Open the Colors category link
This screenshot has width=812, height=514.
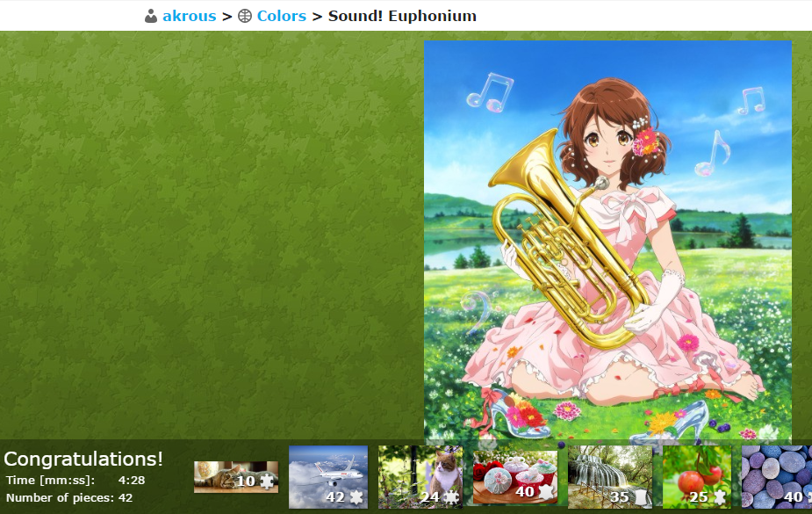point(282,16)
